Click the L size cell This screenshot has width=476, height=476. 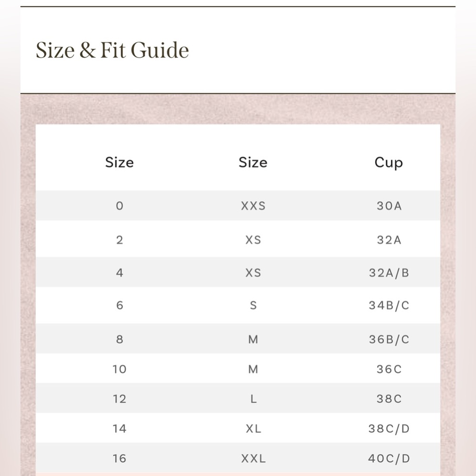[x=254, y=398]
